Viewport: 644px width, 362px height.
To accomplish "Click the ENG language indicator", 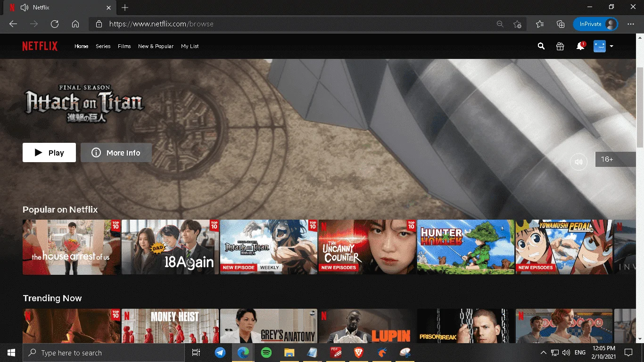I will [x=580, y=353].
